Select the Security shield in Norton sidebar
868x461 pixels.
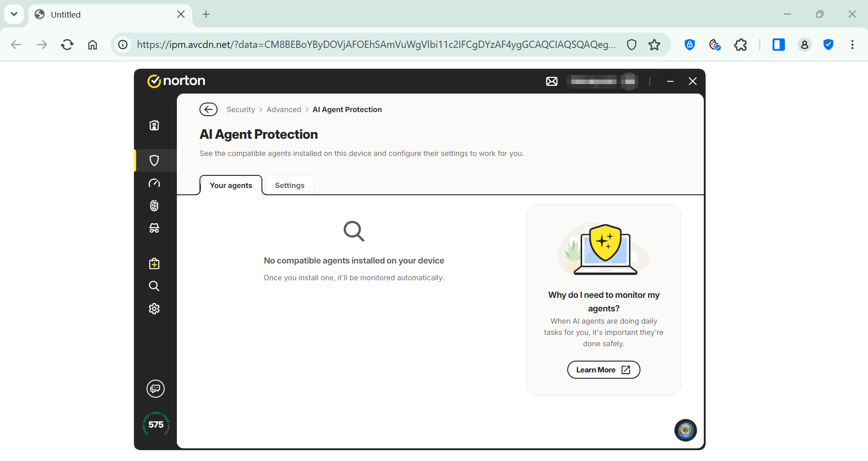(154, 160)
